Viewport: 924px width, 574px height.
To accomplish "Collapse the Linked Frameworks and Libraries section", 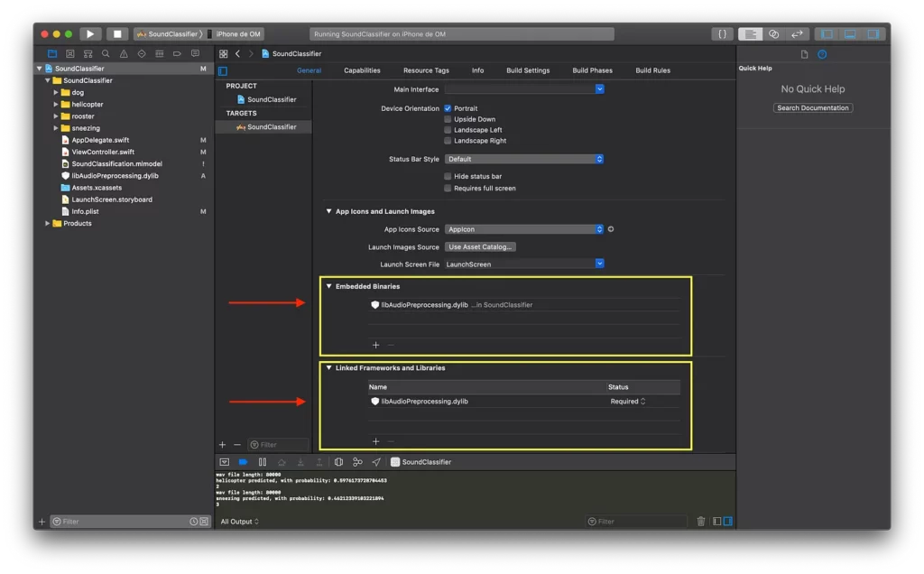I will pyautogui.click(x=328, y=367).
